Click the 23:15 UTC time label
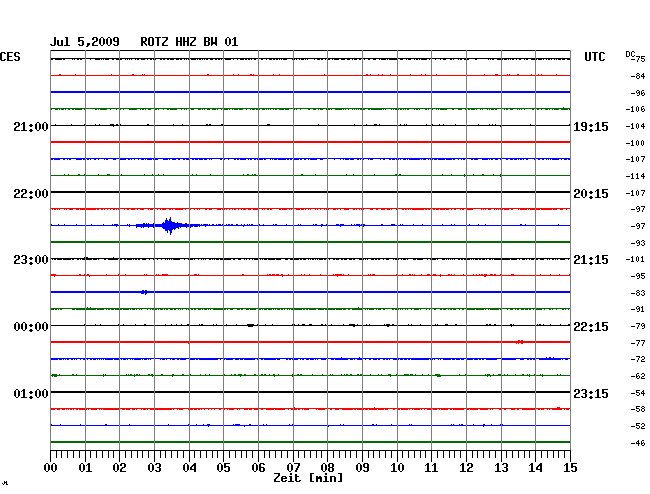The width and height of the screenshot is (650, 494). [x=591, y=394]
